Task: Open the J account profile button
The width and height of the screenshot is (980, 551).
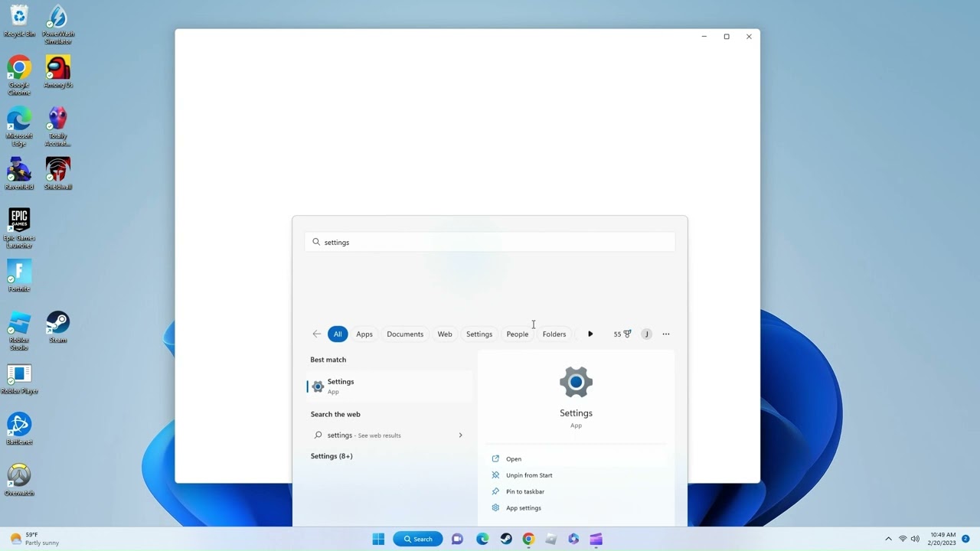Action: point(647,334)
